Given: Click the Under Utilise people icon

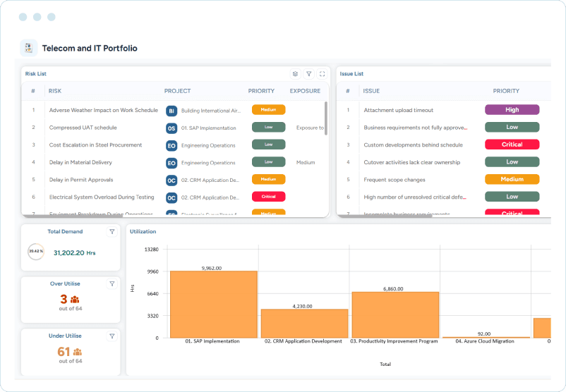Looking at the screenshot, I should tap(77, 352).
